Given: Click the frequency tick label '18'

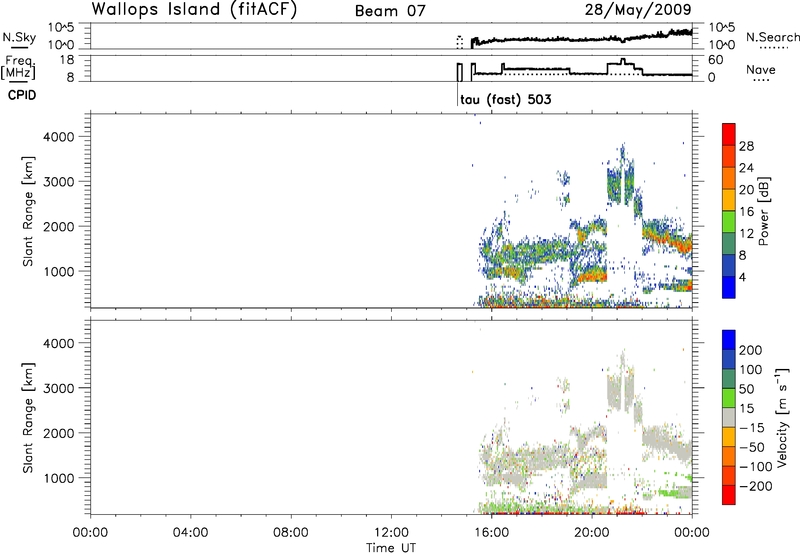Looking at the screenshot, I should tap(67, 60).
